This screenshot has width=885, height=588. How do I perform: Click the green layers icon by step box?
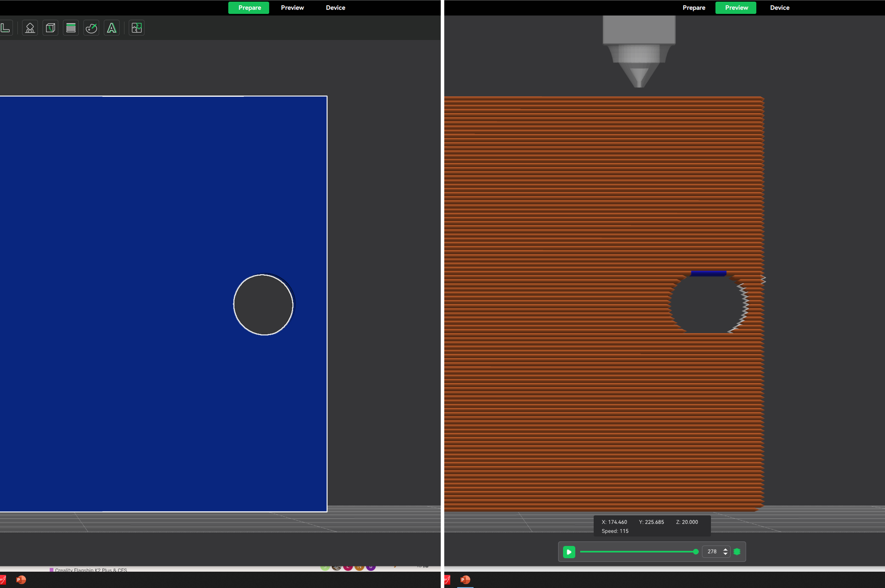point(736,552)
